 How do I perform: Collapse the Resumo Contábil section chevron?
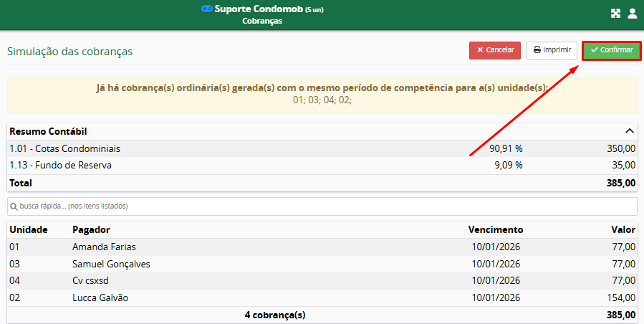(629, 131)
